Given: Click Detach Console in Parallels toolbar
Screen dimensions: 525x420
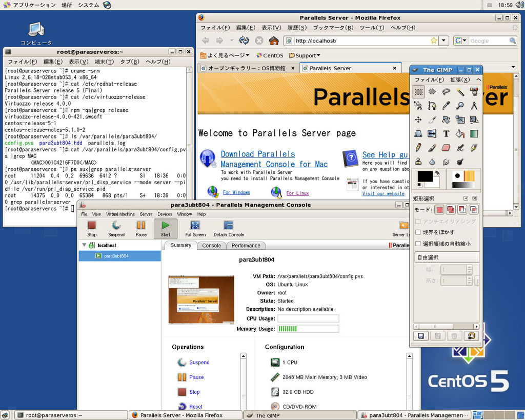Looking at the screenshot, I should coord(229,229).
